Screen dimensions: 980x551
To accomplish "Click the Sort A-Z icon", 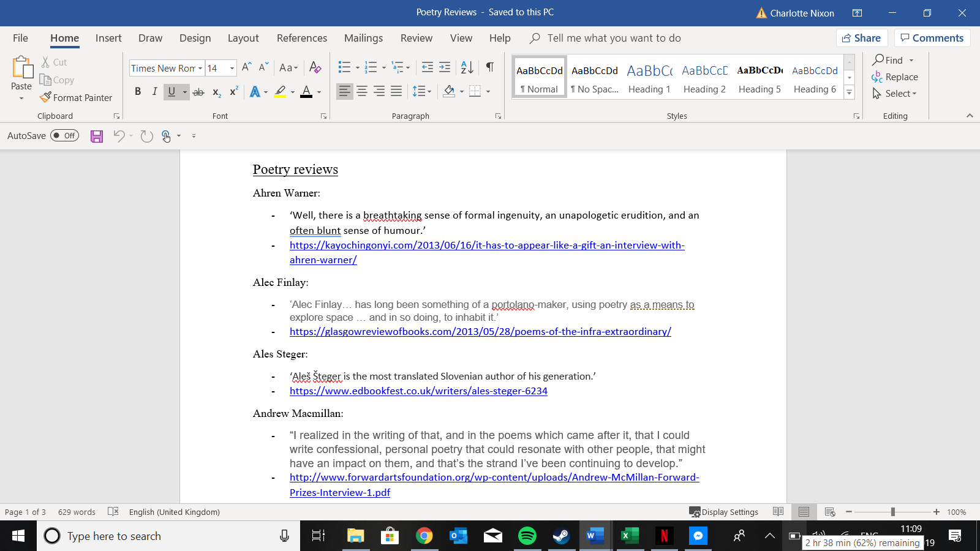I will pos(467,67).
